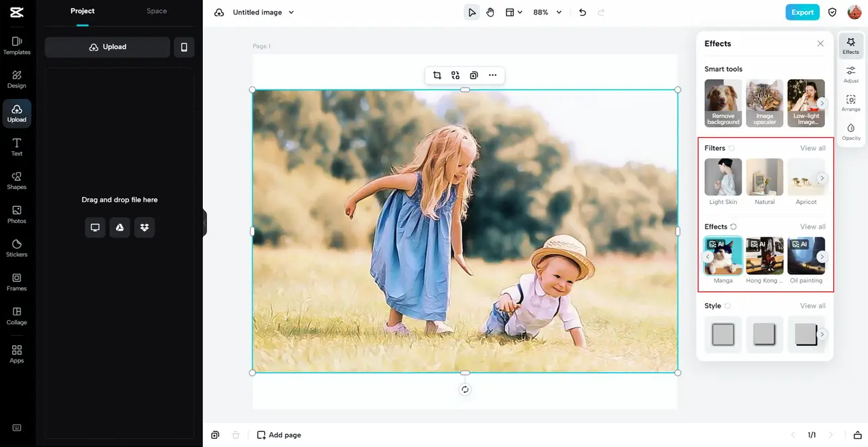Select the Remove background smart tool
The height and width of the screenshot is (447, 868).
pos(723,103)
